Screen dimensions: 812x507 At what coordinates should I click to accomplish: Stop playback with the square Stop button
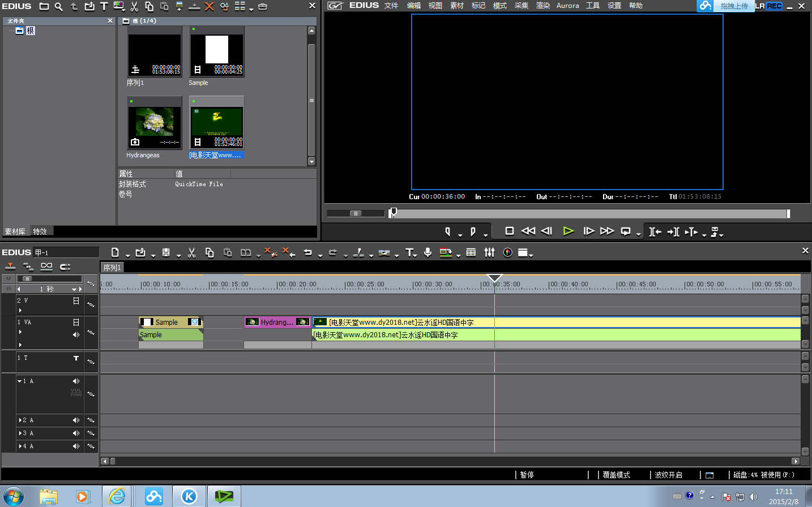pos(510,231)
